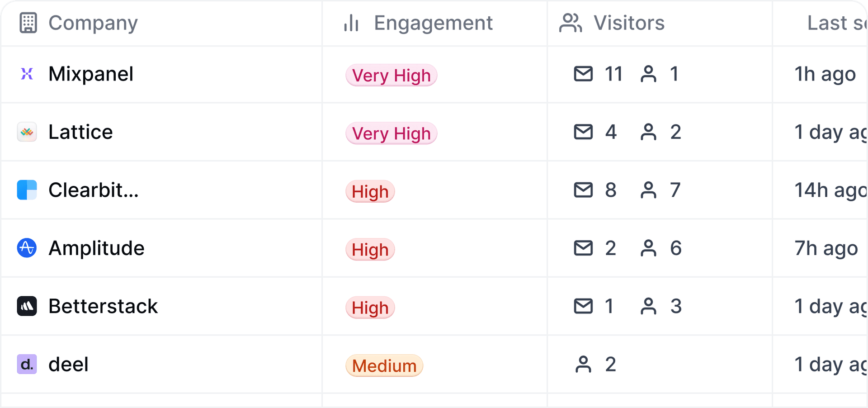868x408 pixels.
Task: Click the 14h ago last seen cell
Action: [830, 190]
